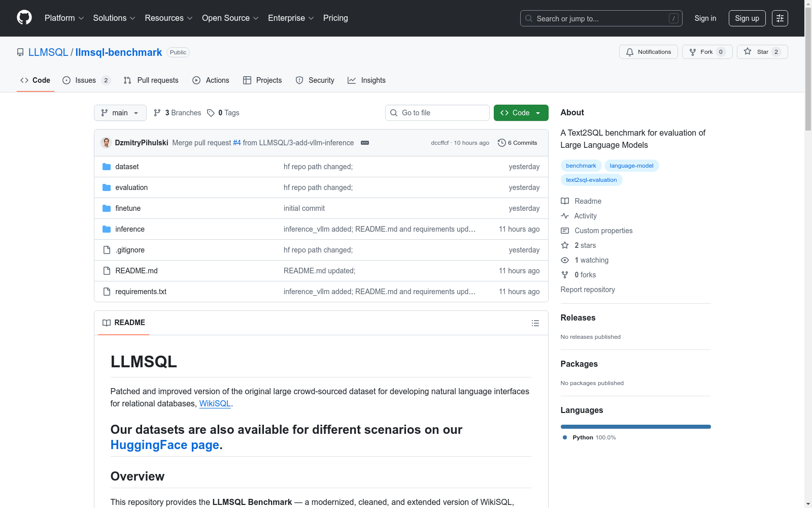
Task: Click the Sign up button
Action: coord(747,18)
